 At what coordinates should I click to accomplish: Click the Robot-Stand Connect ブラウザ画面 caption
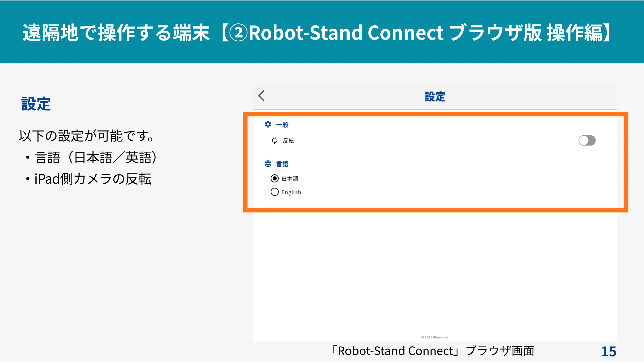[433, 351]
